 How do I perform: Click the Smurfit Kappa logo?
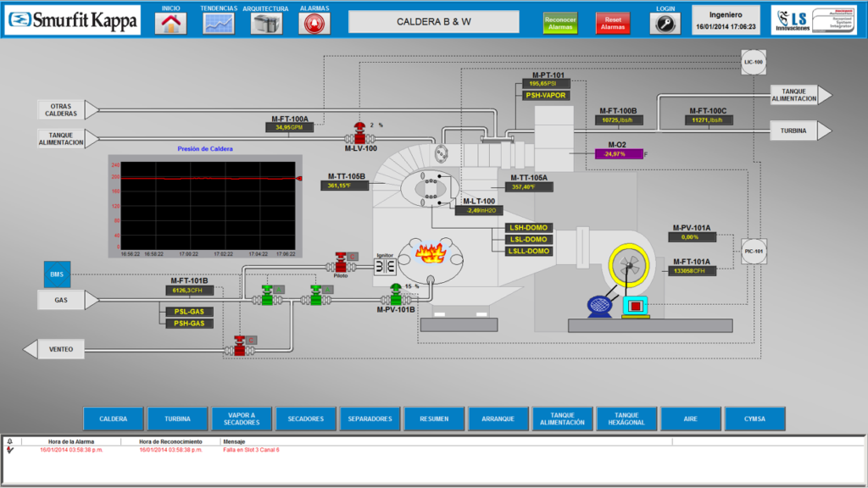72,20
